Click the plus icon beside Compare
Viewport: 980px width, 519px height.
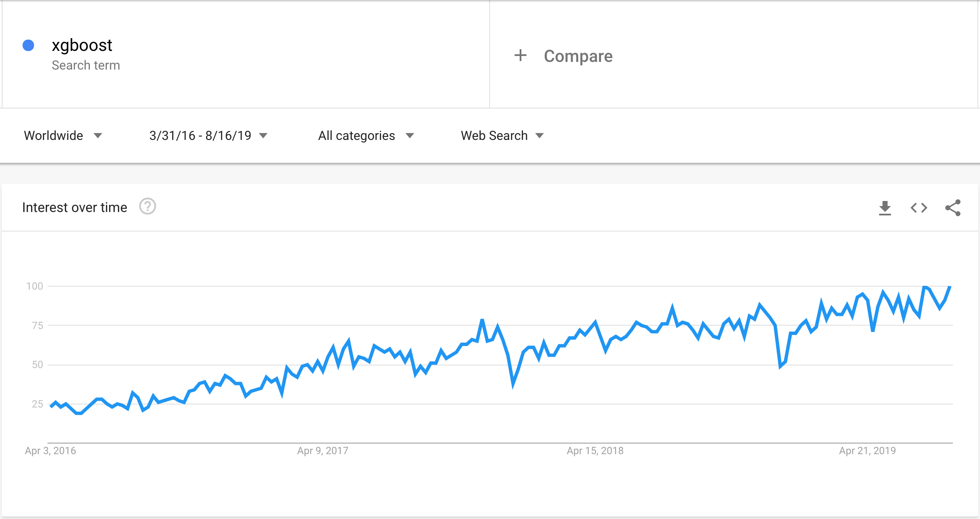[520, 56]
